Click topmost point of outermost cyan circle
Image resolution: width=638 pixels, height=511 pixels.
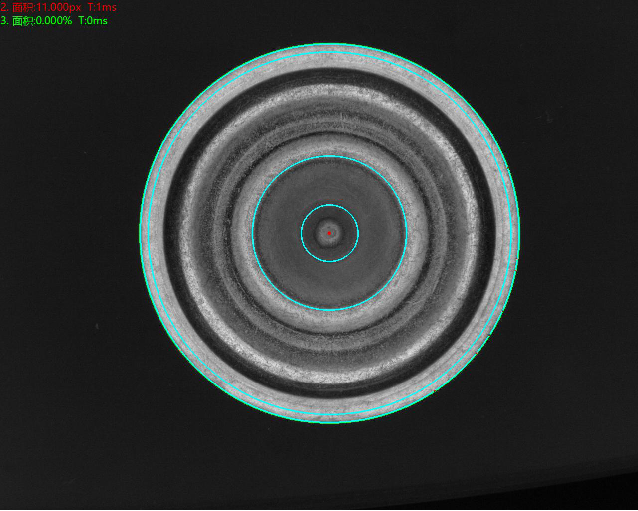point(329,43)
